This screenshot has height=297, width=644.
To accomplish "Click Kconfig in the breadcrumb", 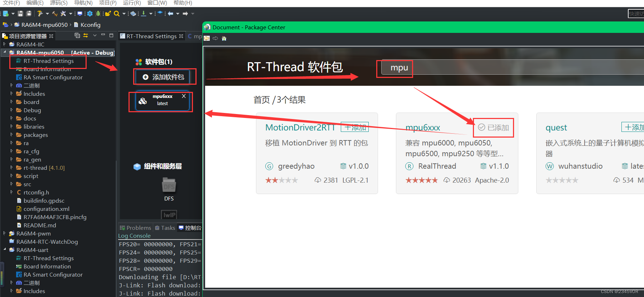I will 90,25.
